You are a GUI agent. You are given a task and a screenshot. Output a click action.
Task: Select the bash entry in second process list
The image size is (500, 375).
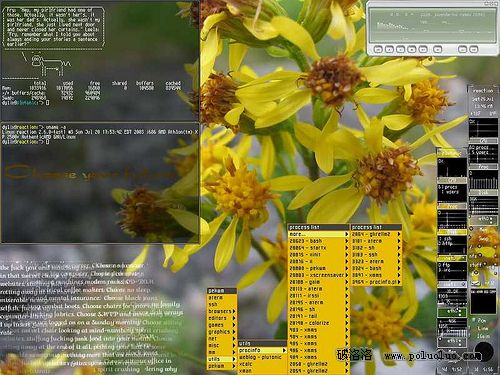[376, 268]
